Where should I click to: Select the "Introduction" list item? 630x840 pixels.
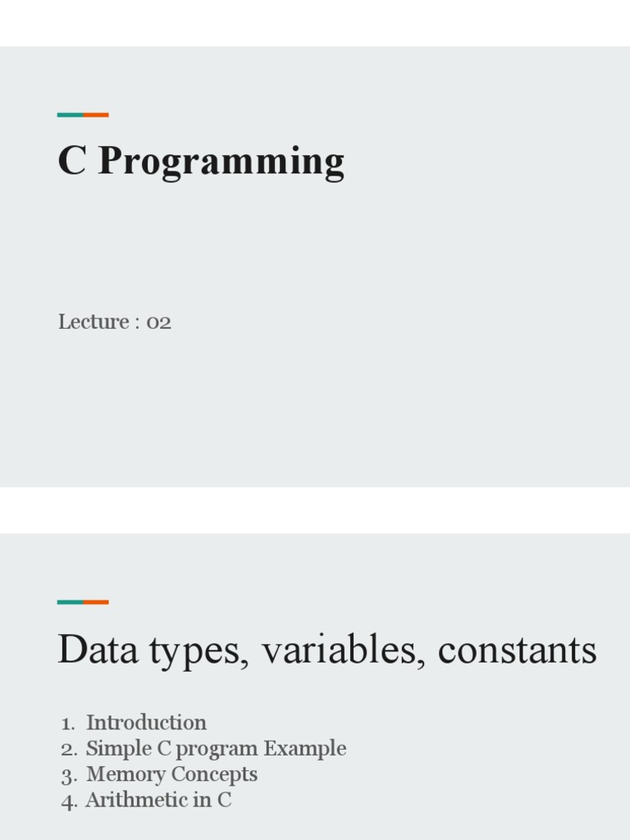pyautogui.click(x=146, y=723)
